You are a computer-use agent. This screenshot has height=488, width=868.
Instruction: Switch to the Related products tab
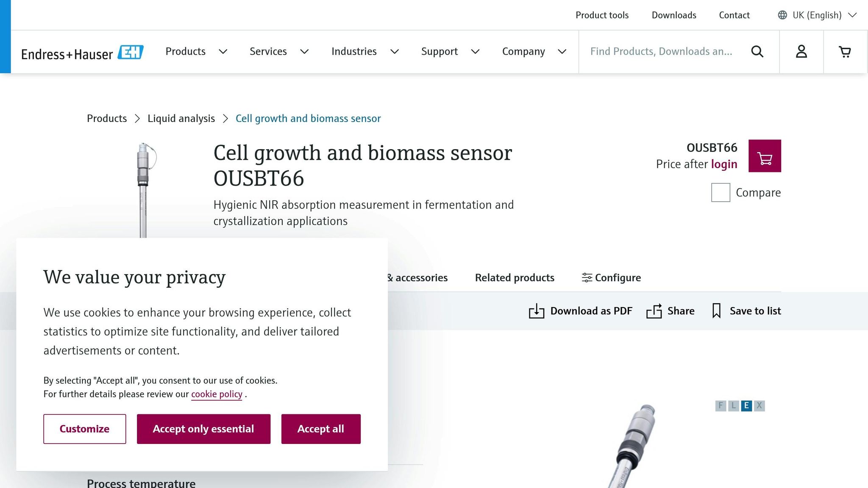515,278
